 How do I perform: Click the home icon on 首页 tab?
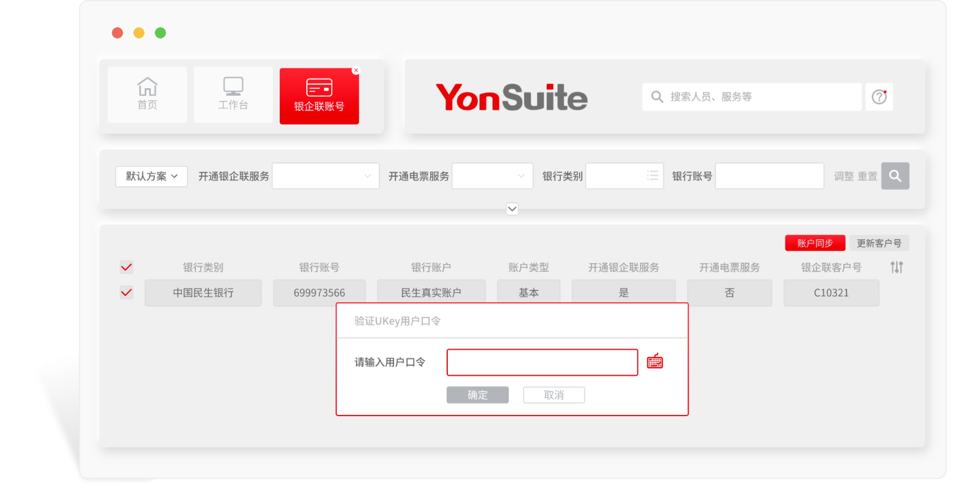click(148, 88)
